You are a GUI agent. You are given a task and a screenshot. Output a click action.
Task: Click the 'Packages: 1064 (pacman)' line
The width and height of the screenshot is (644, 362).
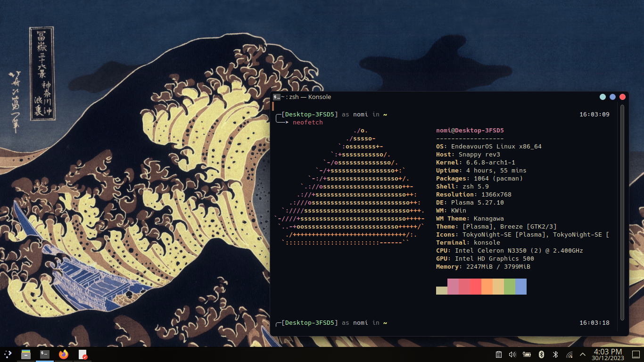click(479, 179)
